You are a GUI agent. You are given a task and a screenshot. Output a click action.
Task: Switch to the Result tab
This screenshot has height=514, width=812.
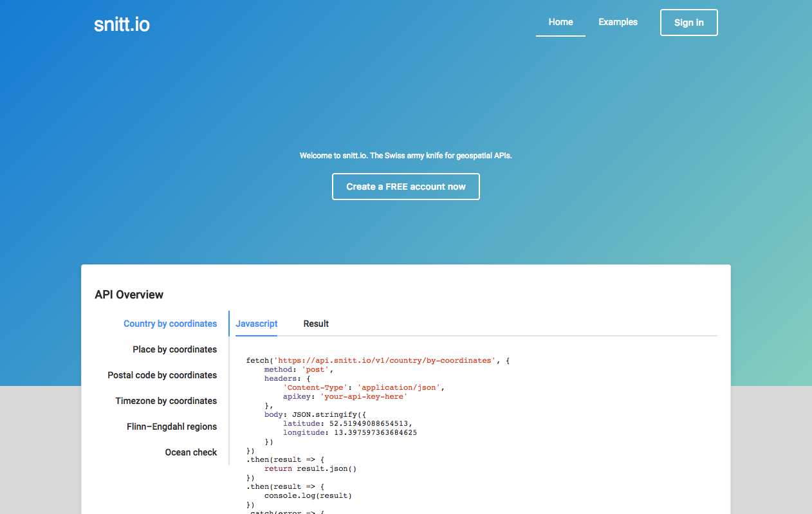tap(316, 324)
